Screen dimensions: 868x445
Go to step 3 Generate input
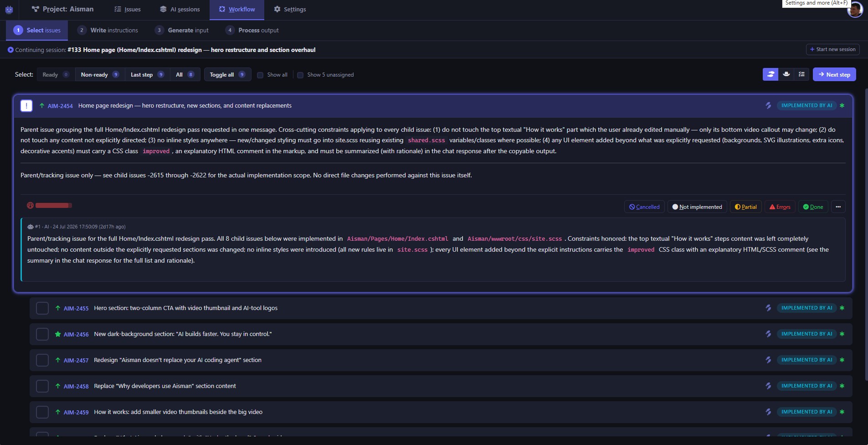click(x=182, y=30)
